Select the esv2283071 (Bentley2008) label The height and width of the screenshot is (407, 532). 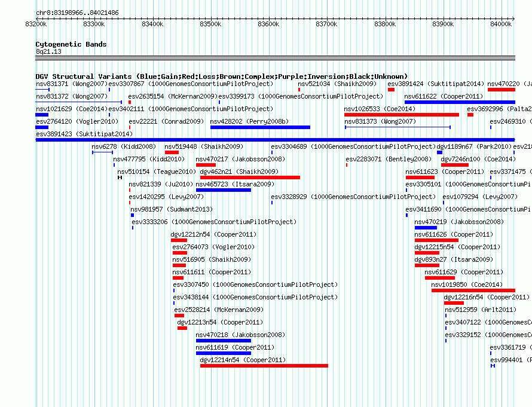click(389, 159)
